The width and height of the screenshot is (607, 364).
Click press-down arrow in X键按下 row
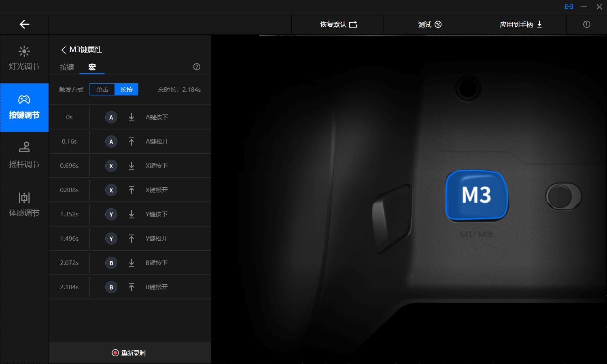[x=132, y=166]
